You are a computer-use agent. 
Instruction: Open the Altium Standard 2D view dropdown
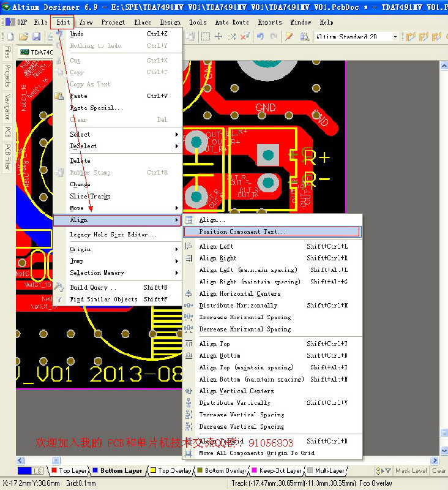coord(395,37)
